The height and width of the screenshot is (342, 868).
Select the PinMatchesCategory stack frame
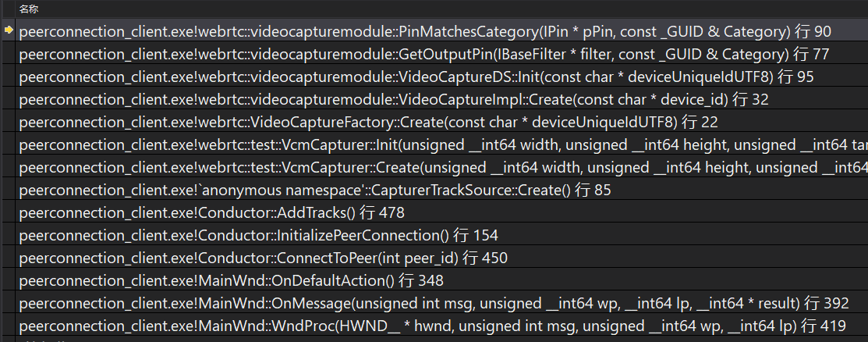coord(442,31)
